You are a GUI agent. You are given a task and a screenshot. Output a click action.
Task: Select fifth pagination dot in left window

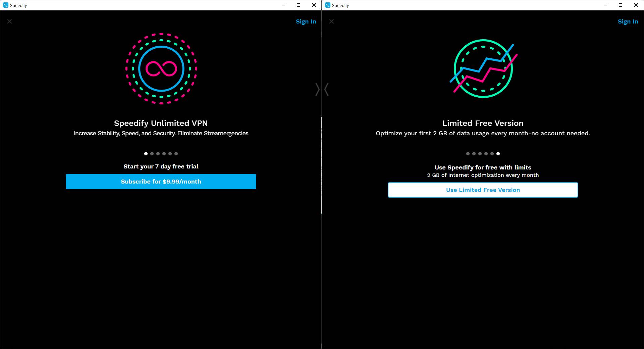[x=170, y=154]
